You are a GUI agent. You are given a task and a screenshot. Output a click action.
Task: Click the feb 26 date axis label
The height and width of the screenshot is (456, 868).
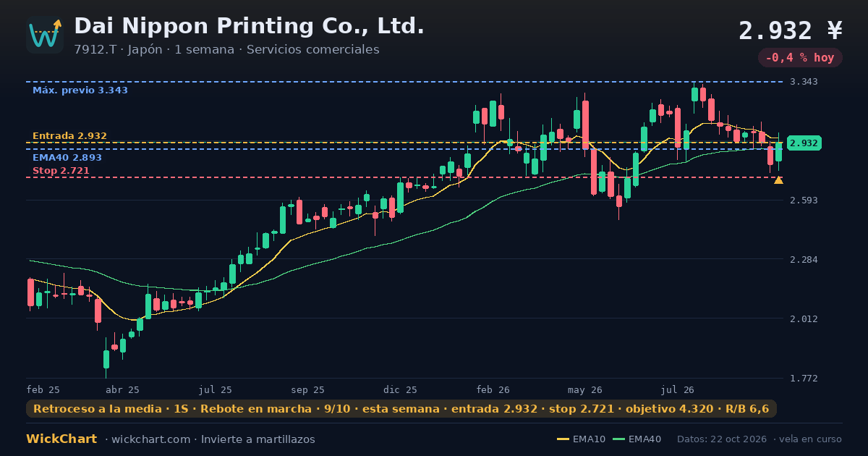[x=493, y=389]
